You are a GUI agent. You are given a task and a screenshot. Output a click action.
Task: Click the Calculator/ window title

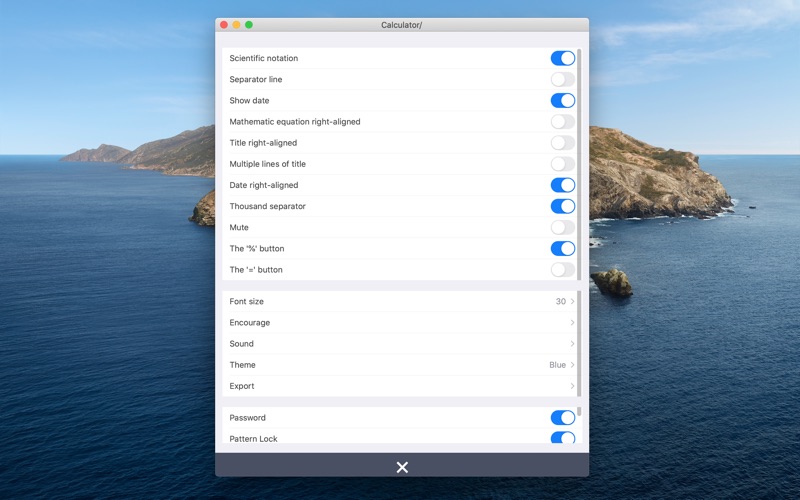402,25
